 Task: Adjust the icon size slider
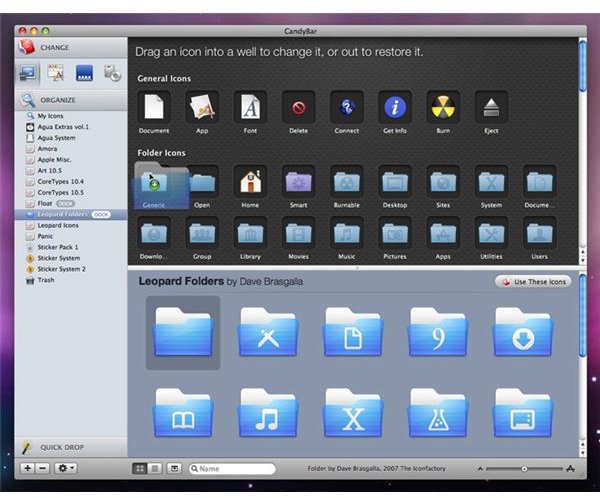tap(525, 469)
